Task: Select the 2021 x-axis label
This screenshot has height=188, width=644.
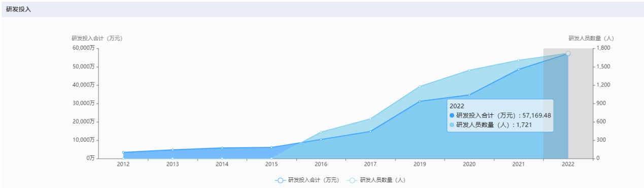Action: pyautogui.click(x=519, y=164)
